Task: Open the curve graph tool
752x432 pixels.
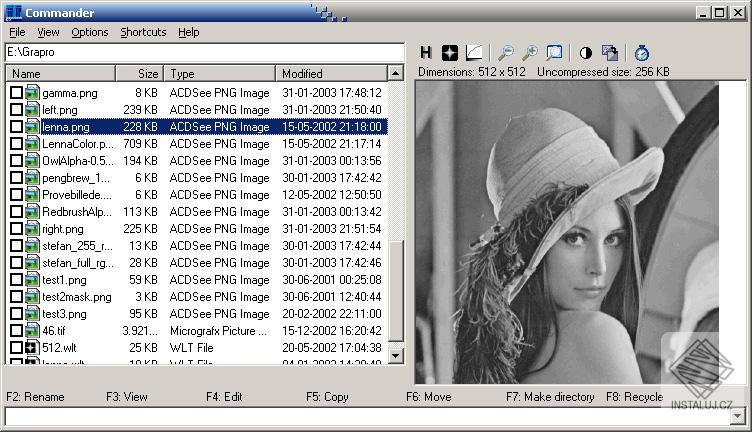Action: [x=473, y=52]
